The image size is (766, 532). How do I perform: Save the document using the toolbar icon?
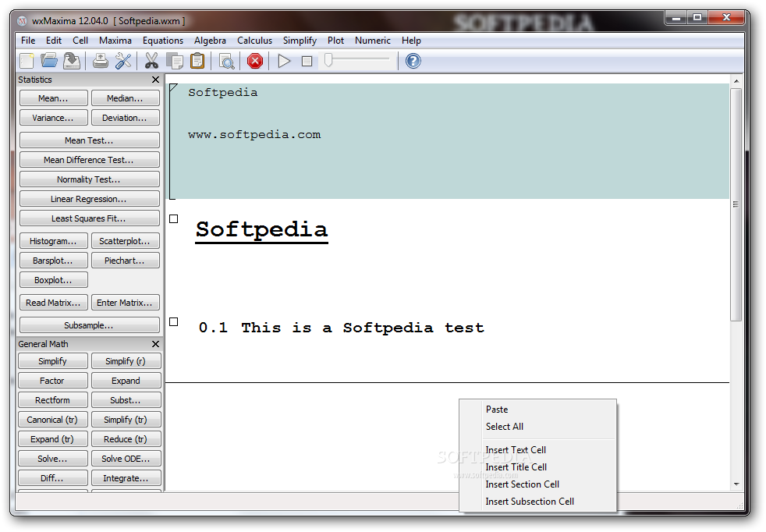coord(72,61)
